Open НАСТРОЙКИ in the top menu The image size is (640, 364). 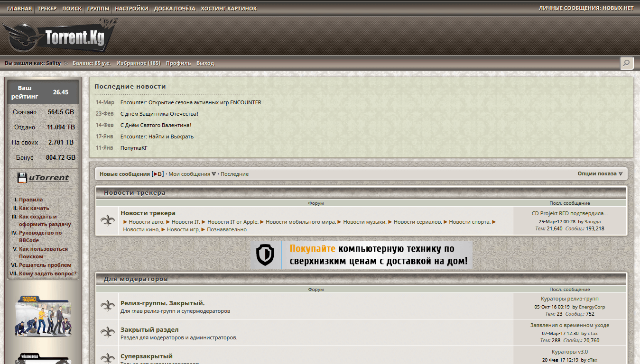(131, 9)
